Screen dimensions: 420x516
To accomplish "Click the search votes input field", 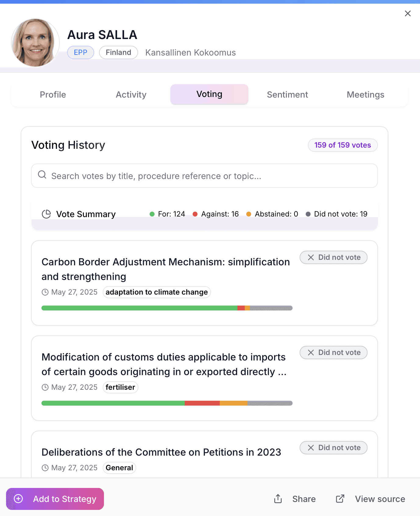I will pyautogui.click(x=204, y=176).
